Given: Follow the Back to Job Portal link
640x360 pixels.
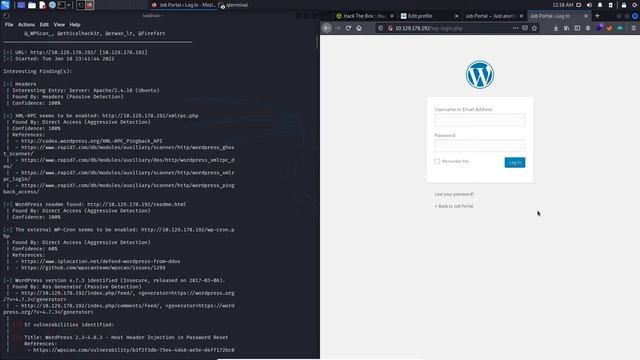Looking at the screenshot, I should [x=454, y=206].
